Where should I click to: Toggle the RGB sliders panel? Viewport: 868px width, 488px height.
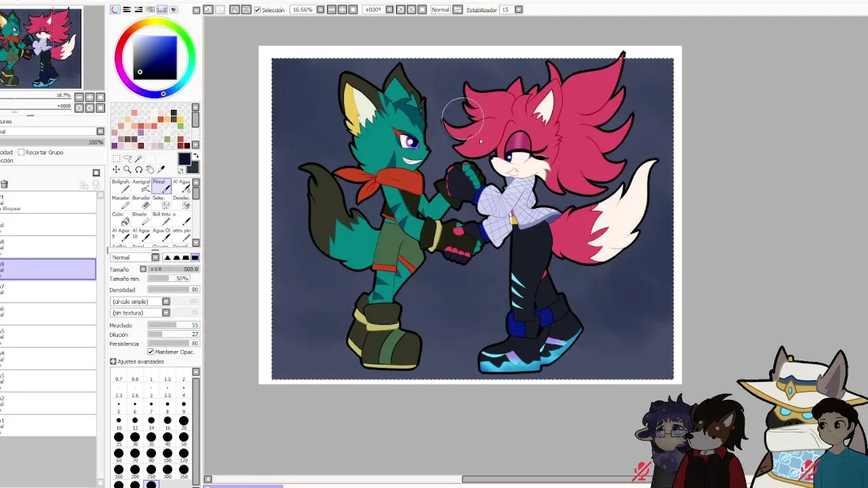coord(127,9)
